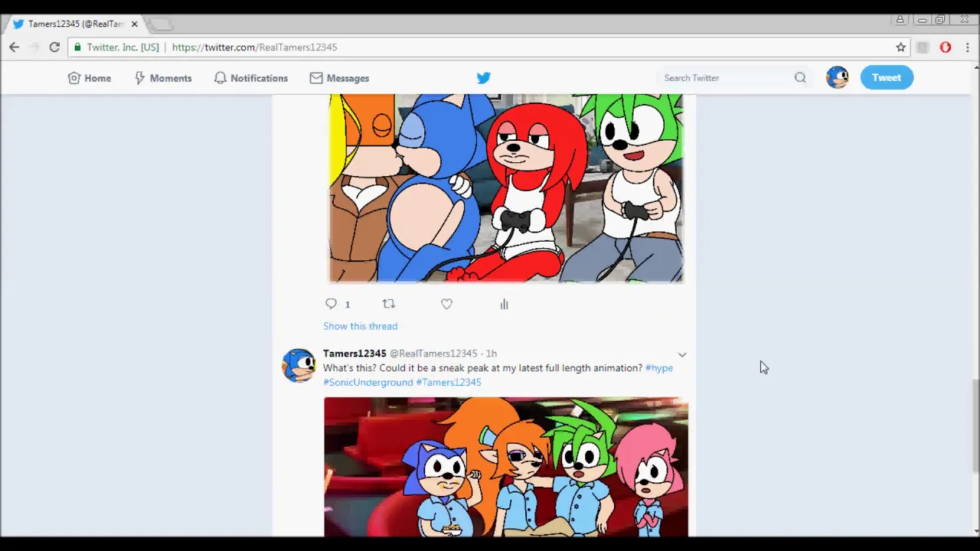Click the search magnifier icon
The image size is (980, 551).
(x=800, y=77)
